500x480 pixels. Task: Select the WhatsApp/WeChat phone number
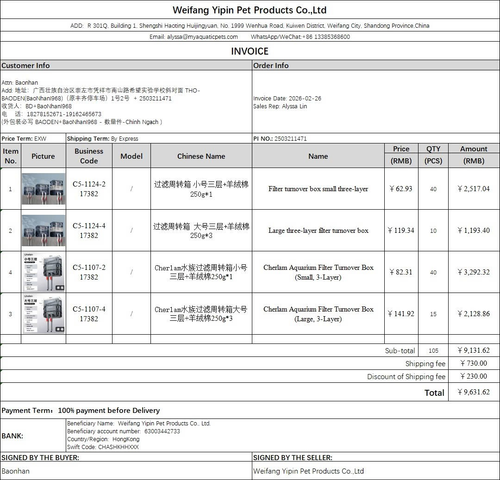pyautogui.click(x=328, y=37)
